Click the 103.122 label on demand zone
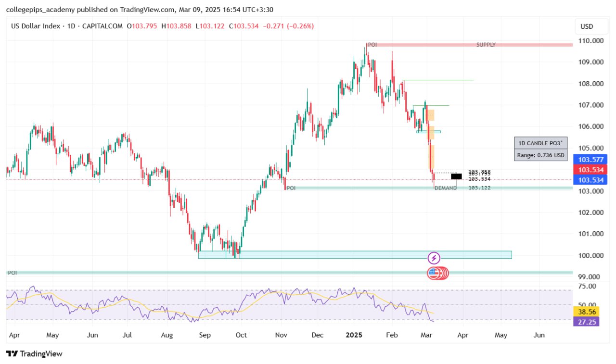This screenshot has height=364, width=616. (479, 188)
